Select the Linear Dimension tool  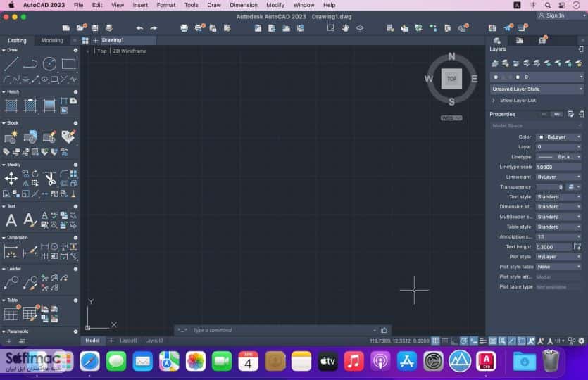pos(11,251)
